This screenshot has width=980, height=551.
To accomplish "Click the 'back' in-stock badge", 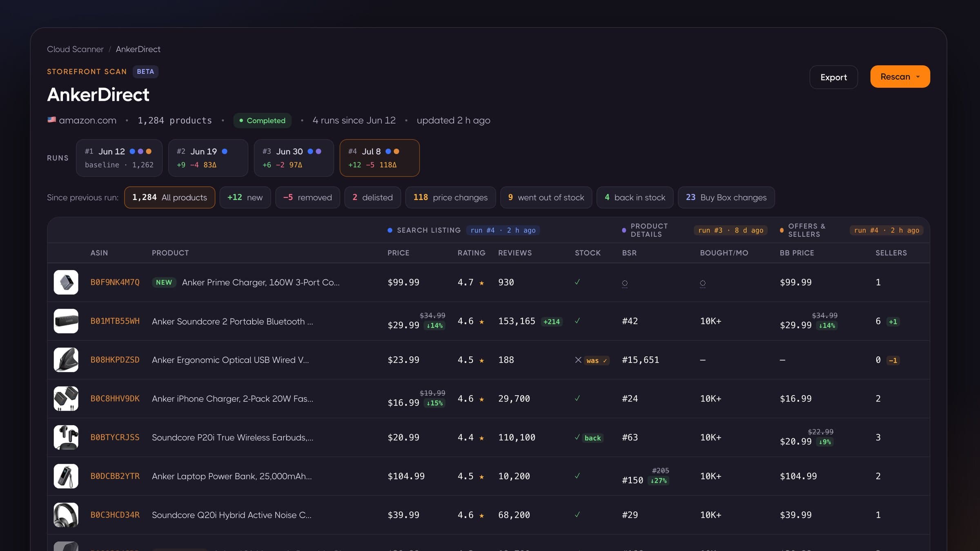I will coord(592,438).
